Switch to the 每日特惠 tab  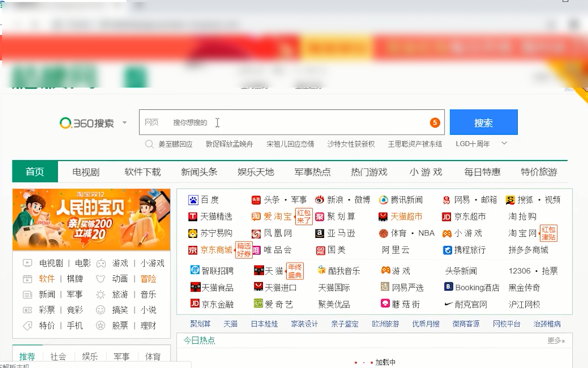481,172
